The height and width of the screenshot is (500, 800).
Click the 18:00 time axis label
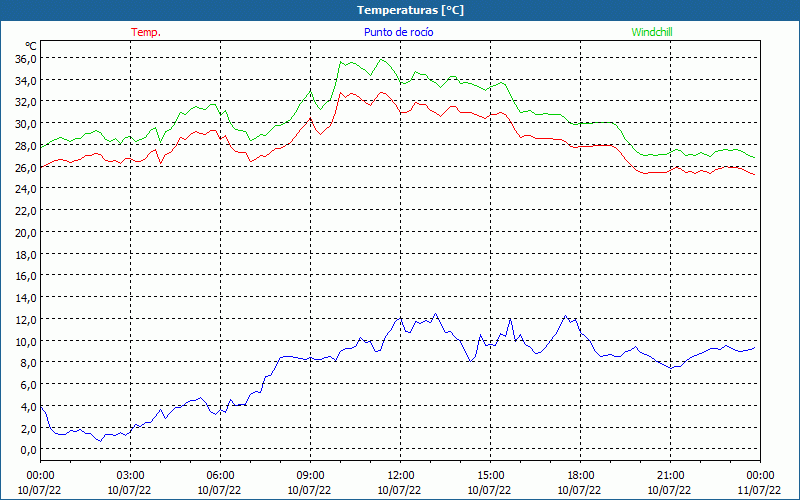pyautogui.click(x=580, y=476)
